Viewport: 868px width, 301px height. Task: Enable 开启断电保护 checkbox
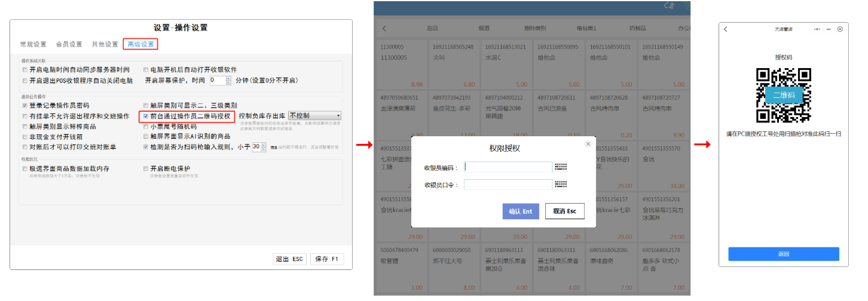146,169
